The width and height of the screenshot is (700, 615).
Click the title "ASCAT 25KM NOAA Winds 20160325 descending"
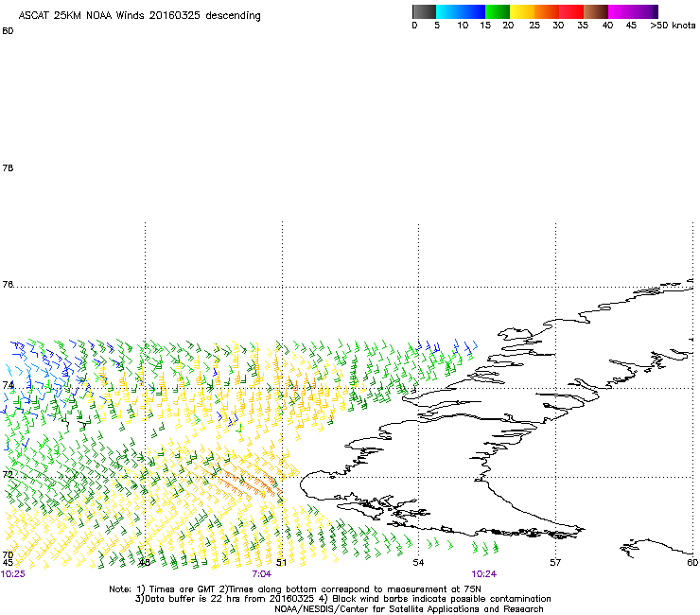(x=139, y=16)
